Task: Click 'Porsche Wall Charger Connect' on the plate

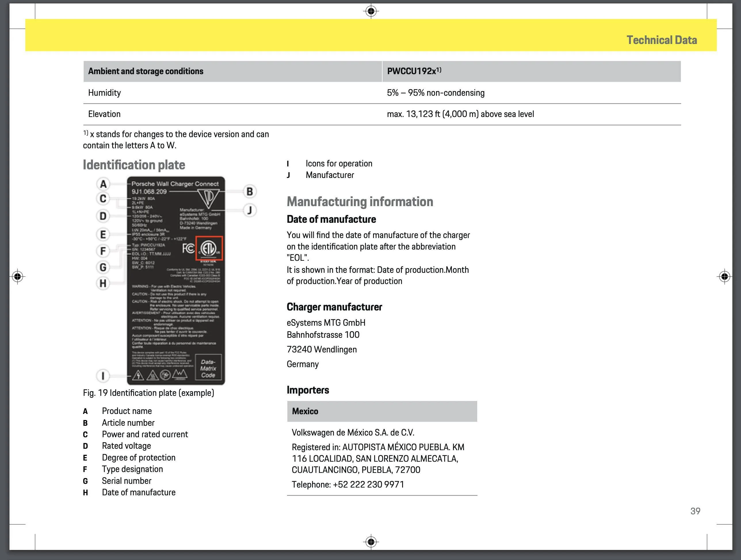Action: (175, 184)
